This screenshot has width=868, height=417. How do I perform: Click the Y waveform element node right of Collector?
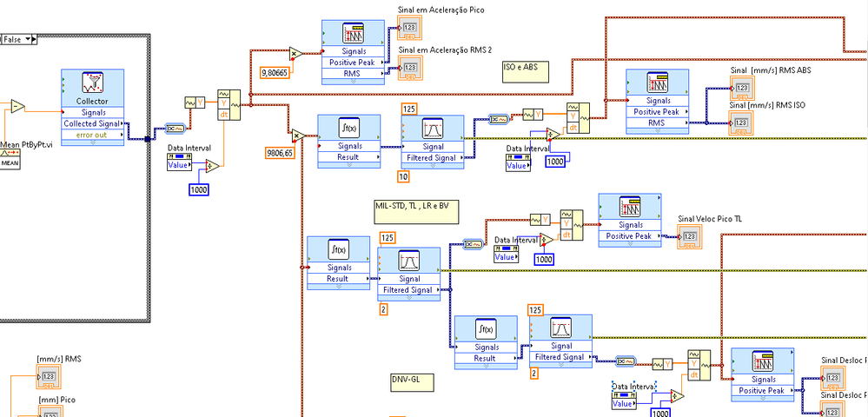pos(195,103)
